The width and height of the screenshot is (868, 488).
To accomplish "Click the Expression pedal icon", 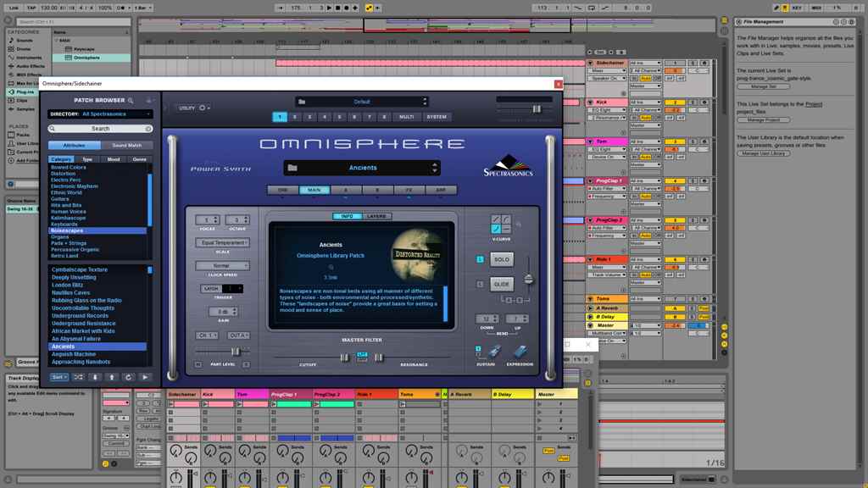I will 520,352.
